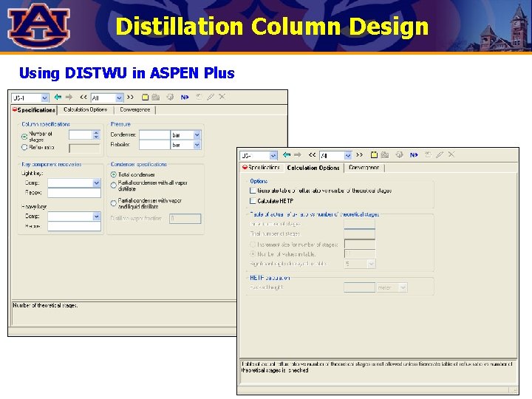Click the Distillate vapor fraction field
This screenshot has height=399, width=532.
185,219
